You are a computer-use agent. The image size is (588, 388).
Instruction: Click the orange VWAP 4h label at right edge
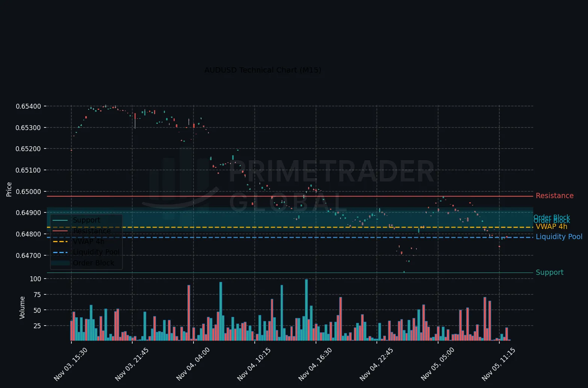coord(552,227)
